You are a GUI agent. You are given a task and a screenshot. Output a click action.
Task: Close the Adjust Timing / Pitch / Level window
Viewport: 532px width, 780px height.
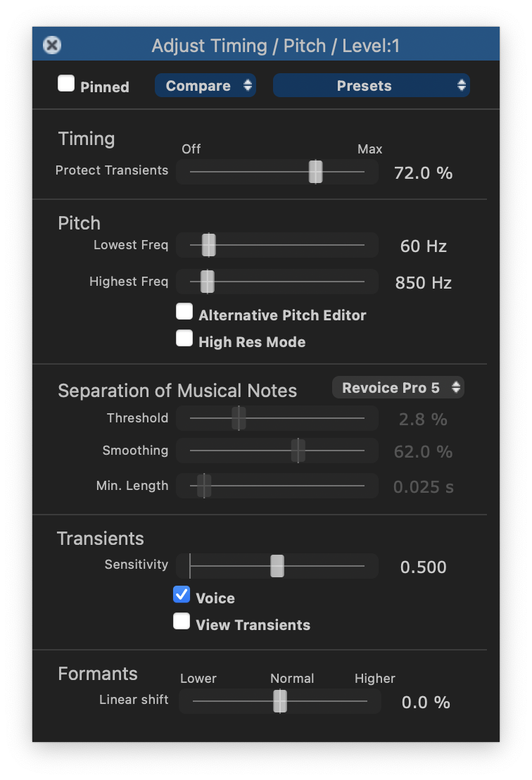click(x=52, y=46)
